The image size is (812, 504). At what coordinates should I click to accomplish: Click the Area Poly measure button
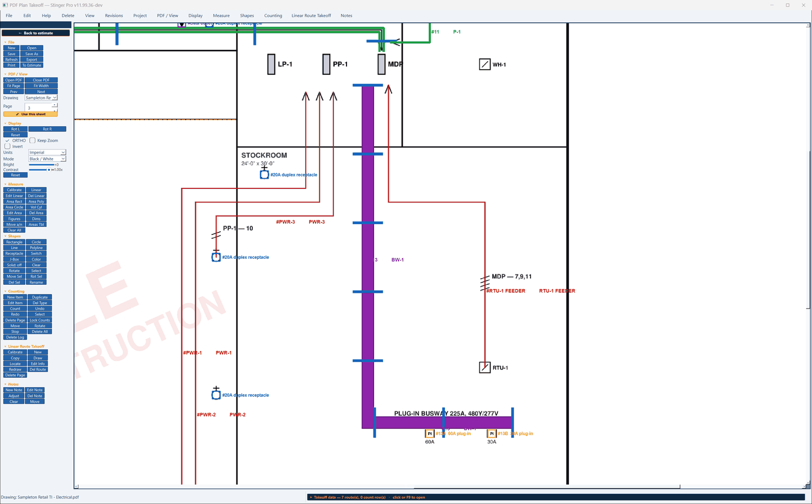(x=36, y=201)
